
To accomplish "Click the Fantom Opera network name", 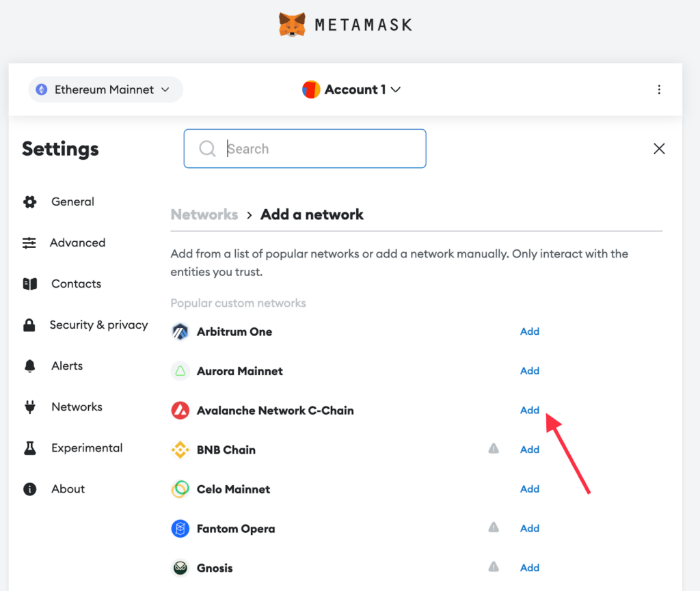I will (236, 529).
